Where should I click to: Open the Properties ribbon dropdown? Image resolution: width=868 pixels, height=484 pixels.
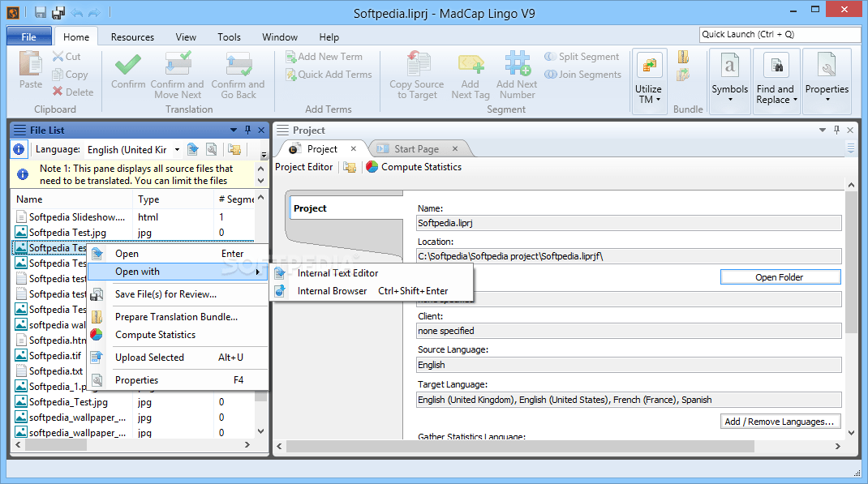click(x=827, y=81)
